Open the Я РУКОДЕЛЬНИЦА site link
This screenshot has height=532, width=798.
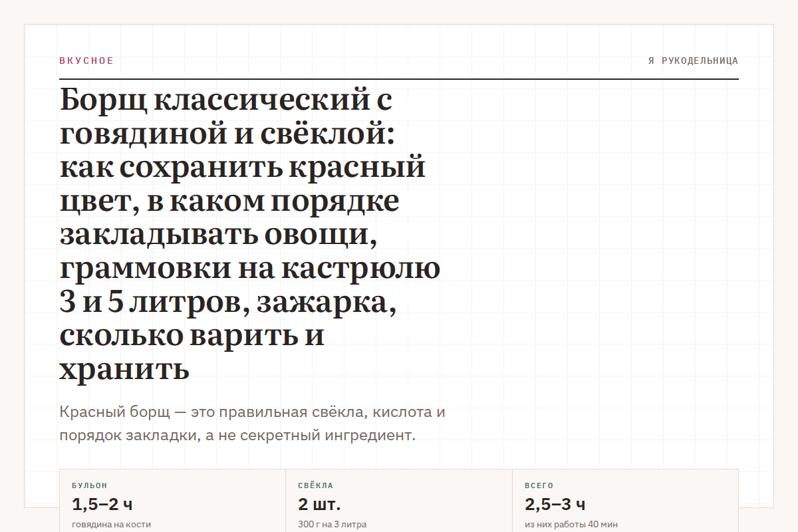693,61
